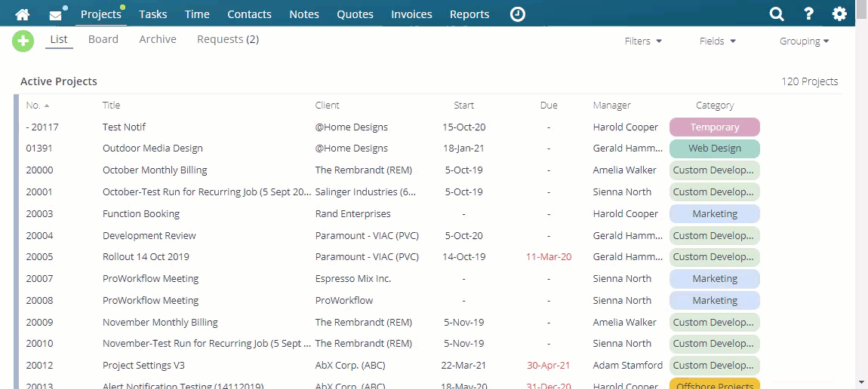This screenshot has height=389, width=868.
Task: Go to the Home dashboard icon
Action: (22, 14)
